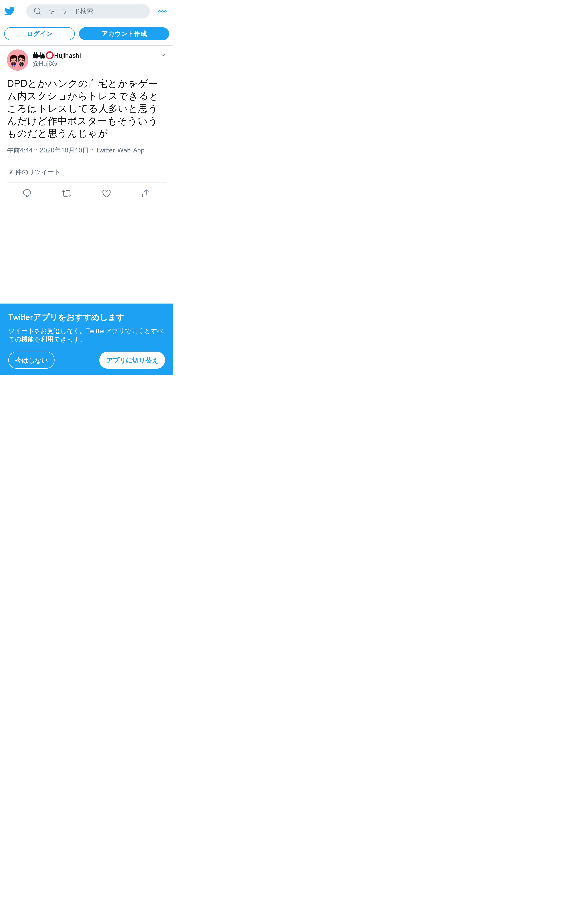Click the reply speech bubble icon
The height and width of the screenshot is (924, 574).
pos(27,194)
